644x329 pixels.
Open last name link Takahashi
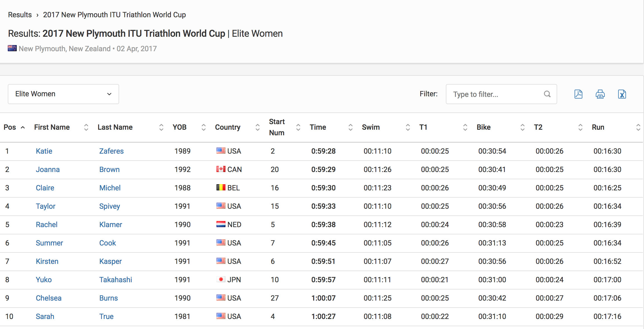point(115,280)
